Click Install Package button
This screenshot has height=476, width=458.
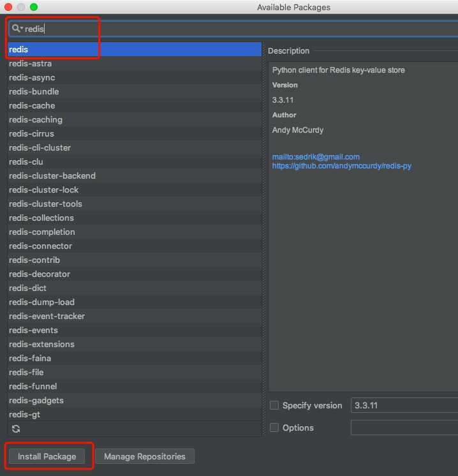47,456
